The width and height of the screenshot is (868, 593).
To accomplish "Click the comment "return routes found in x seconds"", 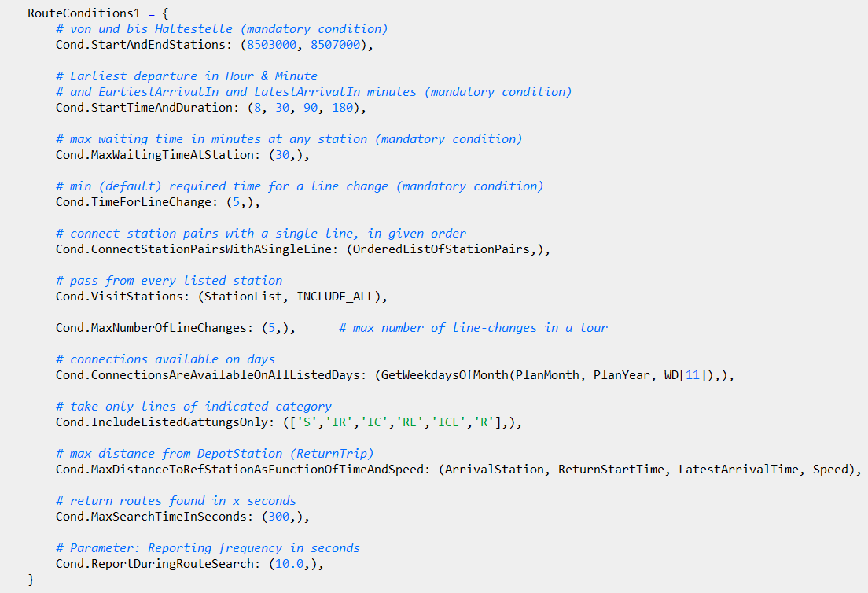I will pyautogui.click(x=176, y=501).
